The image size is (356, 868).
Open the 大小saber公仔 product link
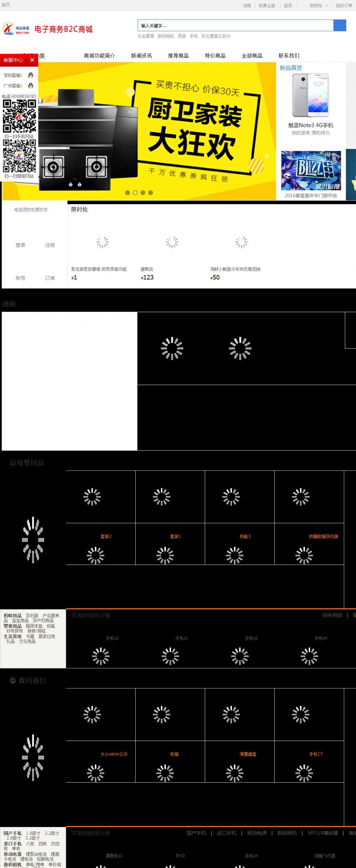(114, 754)
